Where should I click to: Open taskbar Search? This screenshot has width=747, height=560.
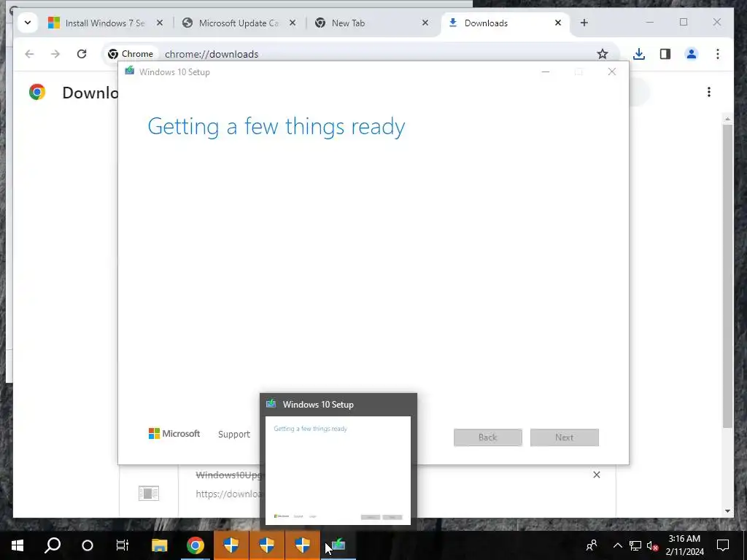tap(53, 545)
